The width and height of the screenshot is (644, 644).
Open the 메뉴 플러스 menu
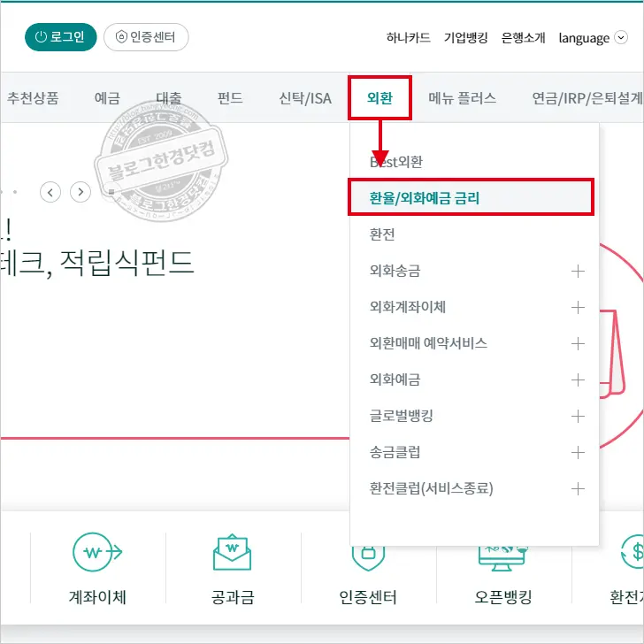click(462, 98)
